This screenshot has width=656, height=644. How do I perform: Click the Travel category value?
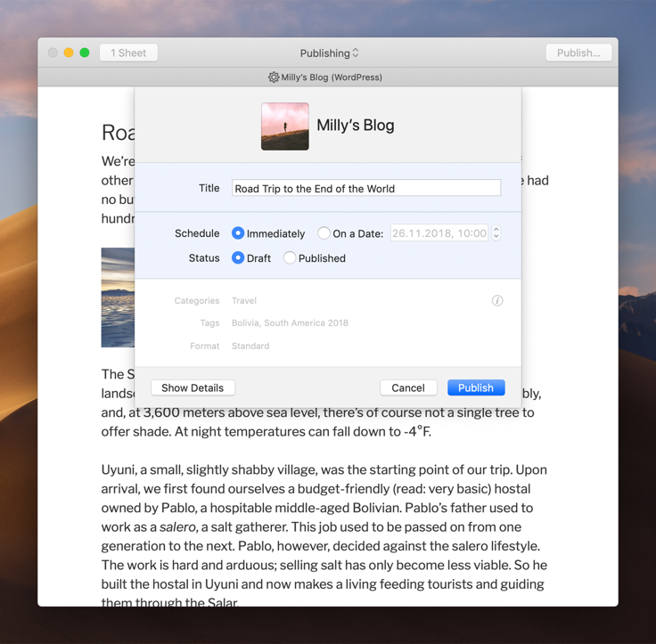(x=244, y=301)
